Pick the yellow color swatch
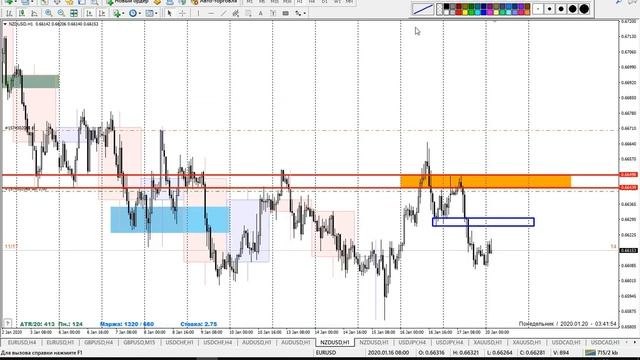The width and height of the screenshot is (640, 360). coord(465,12)
